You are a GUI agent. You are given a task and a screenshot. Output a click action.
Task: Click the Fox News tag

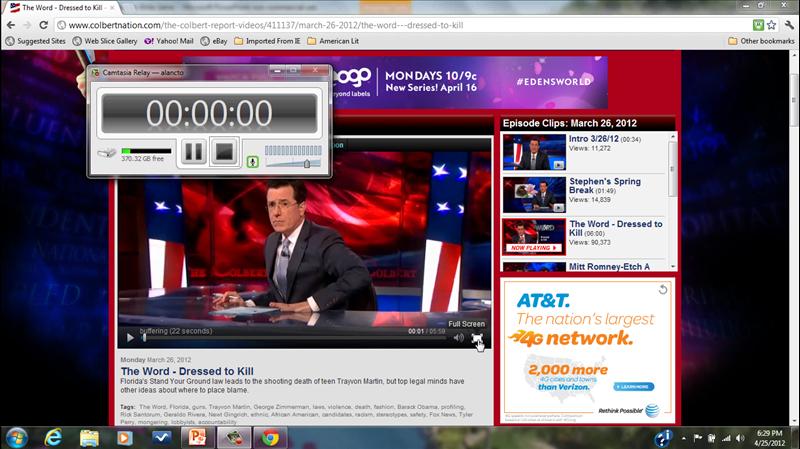442,414
